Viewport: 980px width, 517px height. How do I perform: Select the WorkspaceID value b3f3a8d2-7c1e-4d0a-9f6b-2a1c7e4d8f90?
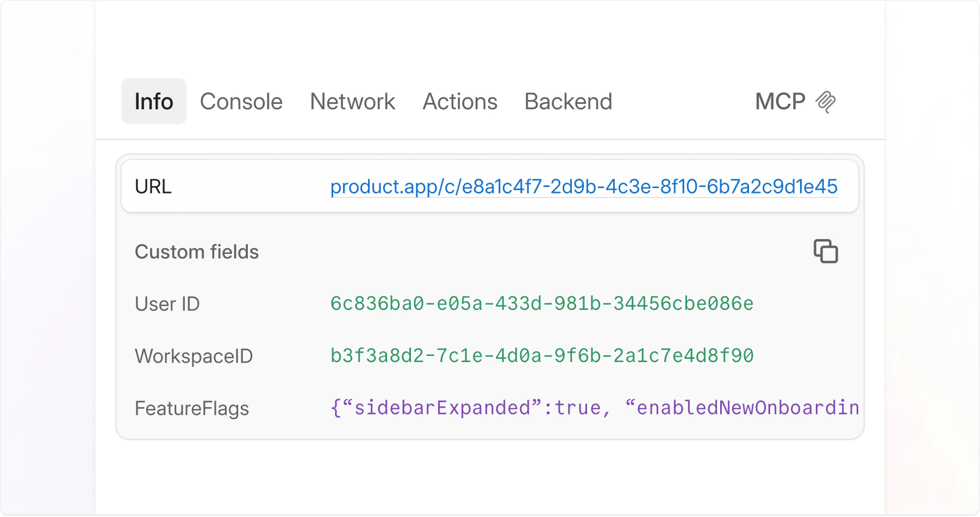[542, 356]
